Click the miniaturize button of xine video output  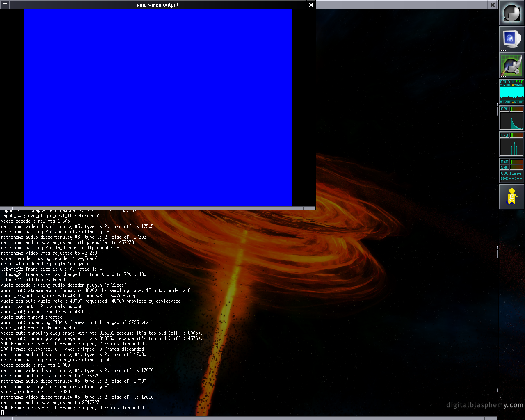point(5,5)
